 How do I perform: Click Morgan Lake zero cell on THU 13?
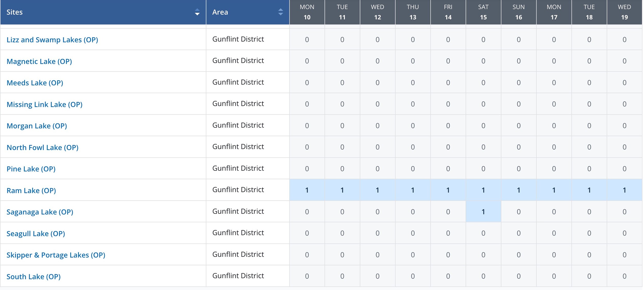tap(413, 126)
